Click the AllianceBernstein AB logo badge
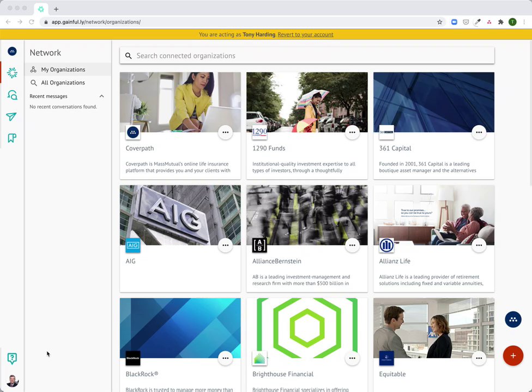Screen dimensions: 532x392 259,246
